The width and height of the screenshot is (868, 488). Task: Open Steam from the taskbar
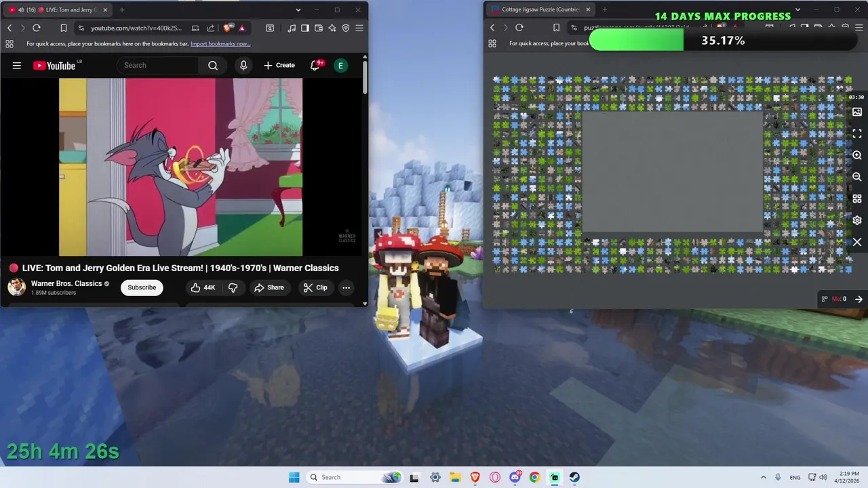(574, 477)
